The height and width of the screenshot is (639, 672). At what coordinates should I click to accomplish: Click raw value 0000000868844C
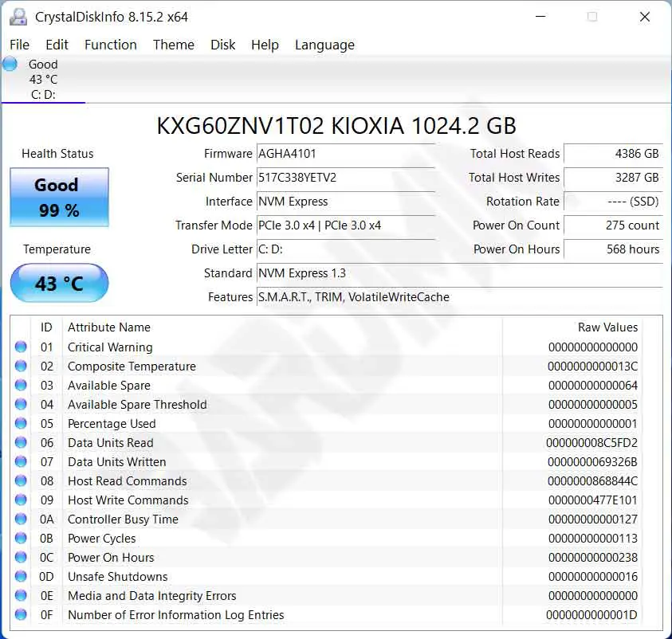[593, 481]
